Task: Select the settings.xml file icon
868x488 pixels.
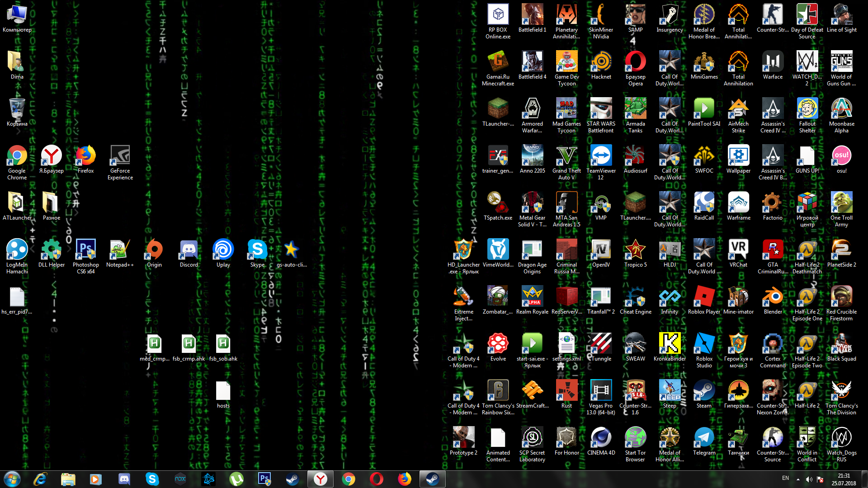Action: pos(567,347)
